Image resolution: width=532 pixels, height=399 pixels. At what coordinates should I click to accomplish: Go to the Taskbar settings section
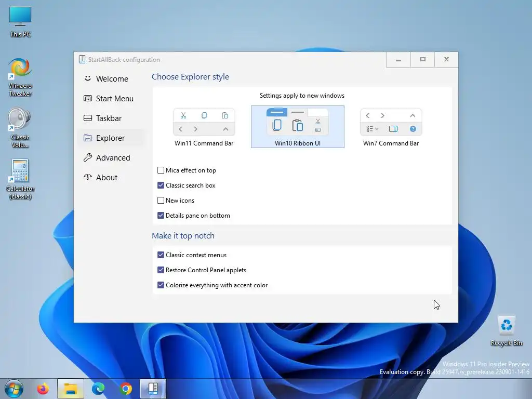click(x=112, y=118)
